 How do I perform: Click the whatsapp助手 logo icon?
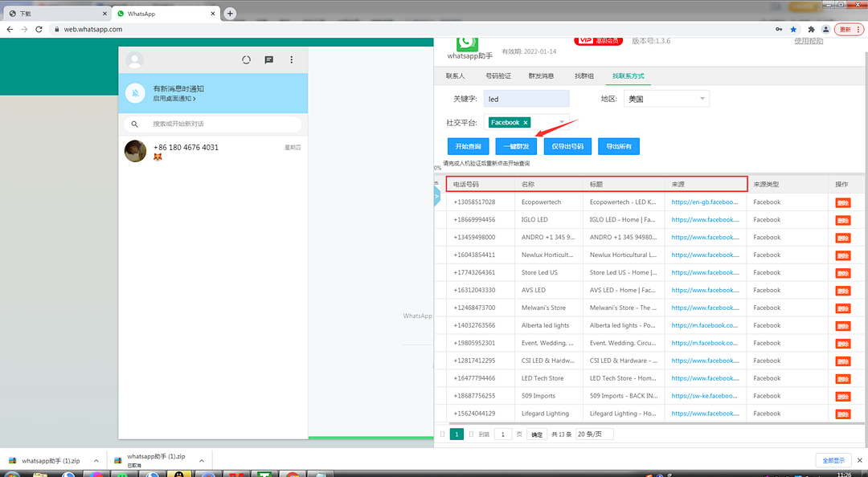pos(467,43)
